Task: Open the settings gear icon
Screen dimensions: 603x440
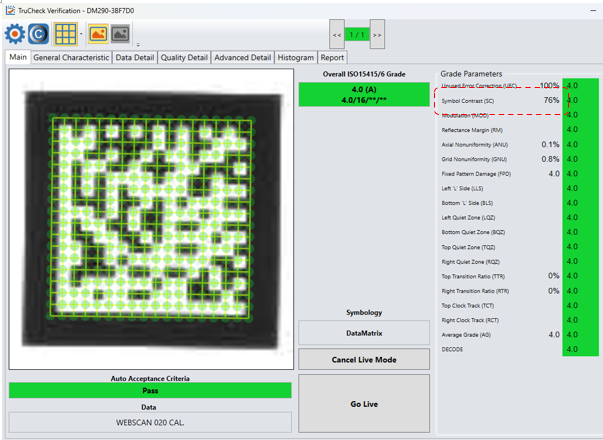Action: [x=15, y=33]
